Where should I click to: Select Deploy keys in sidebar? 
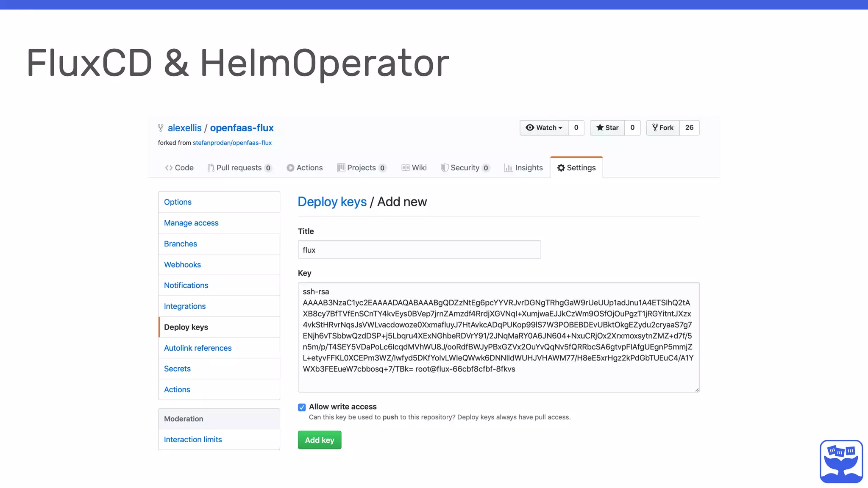tap(219, 327)
